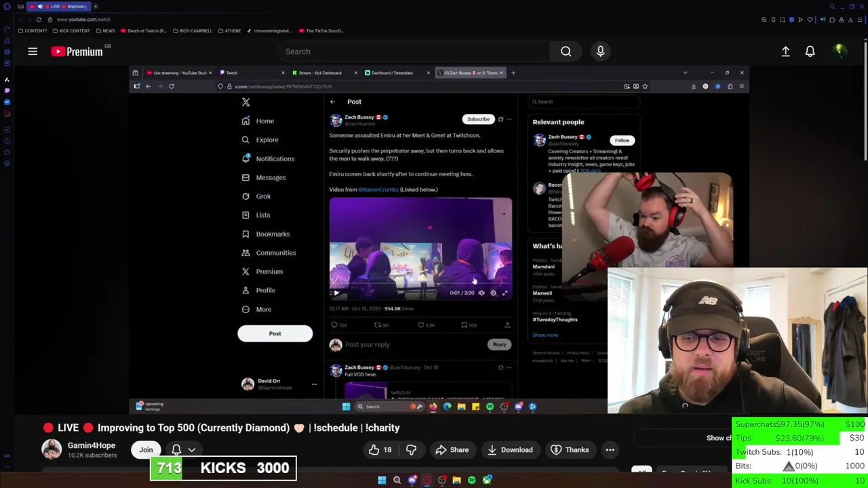Screen dimensions: 868x488
Task: Open the RICH CAMPBELL bookmarks folder
Action: click(193, 30)
